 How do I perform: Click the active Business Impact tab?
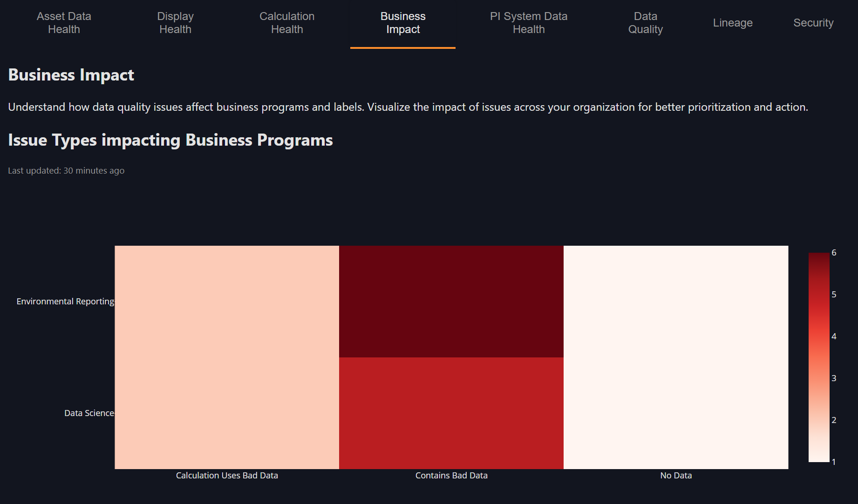click(402, 22)
